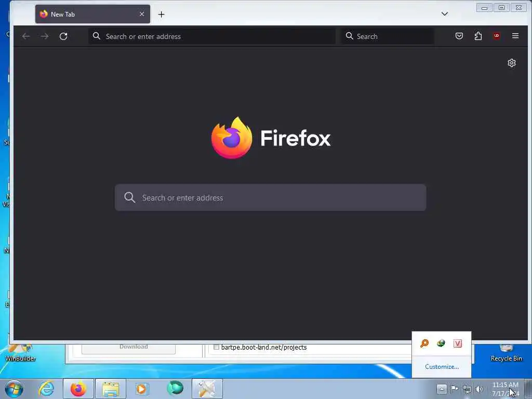Open the network tray icon

467,389
